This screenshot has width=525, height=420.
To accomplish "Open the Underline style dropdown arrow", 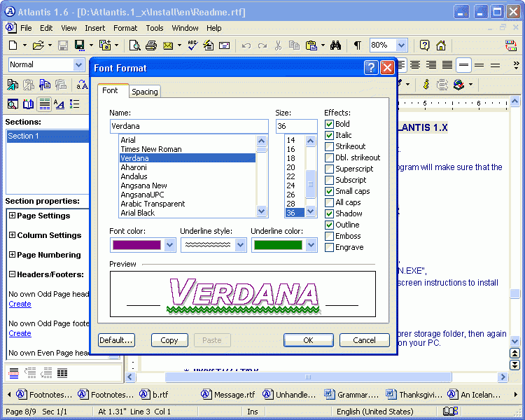I will [240, 245].
